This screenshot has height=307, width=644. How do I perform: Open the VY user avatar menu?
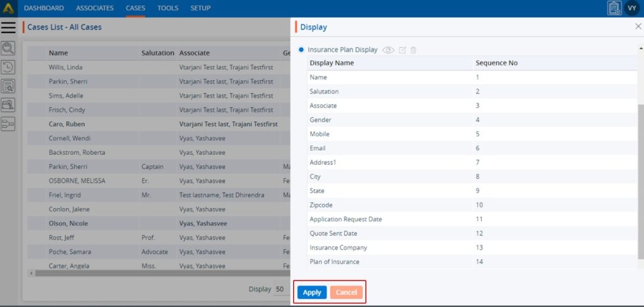pyautogui.click(x=632, y=8)
